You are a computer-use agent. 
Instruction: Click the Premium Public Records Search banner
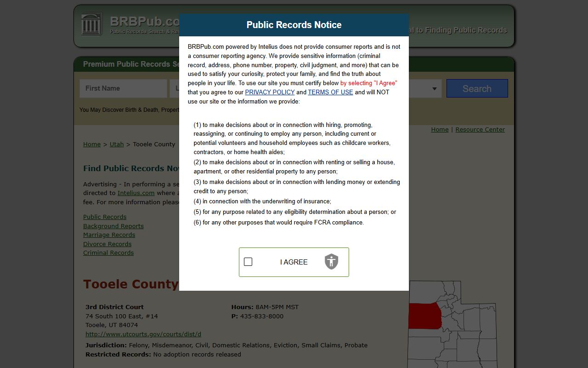coord(131,64)
